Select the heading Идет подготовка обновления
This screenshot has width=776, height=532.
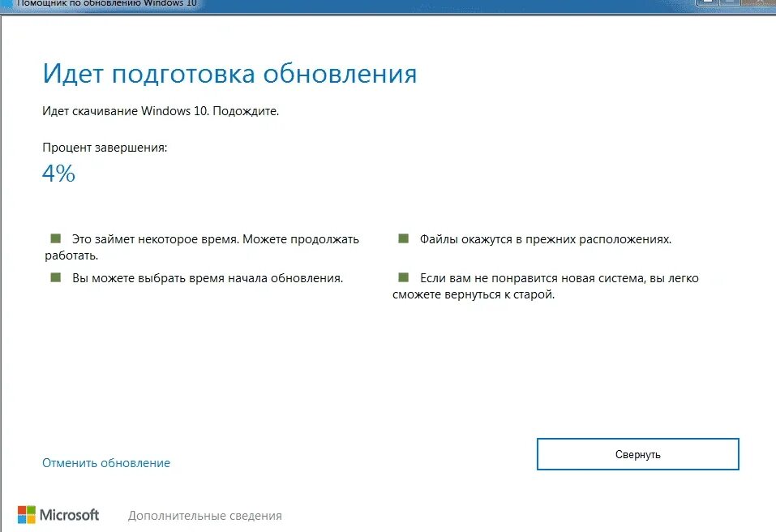click(x=229, y=75)
